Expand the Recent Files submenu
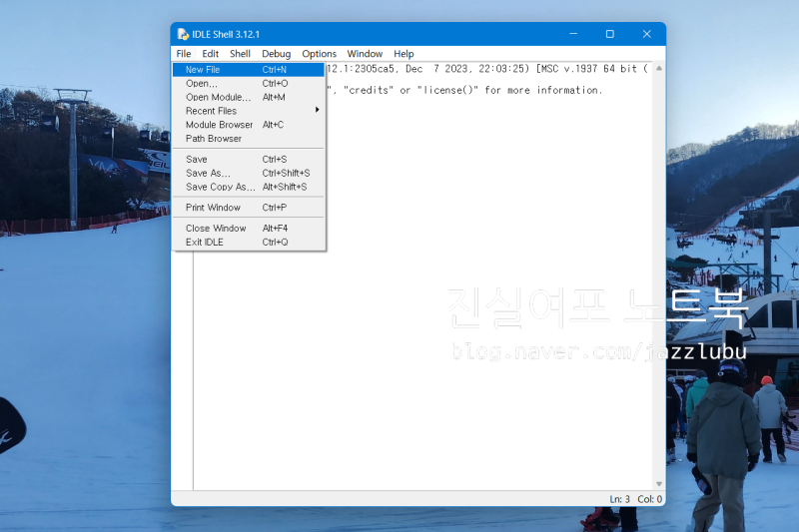This screenshot has width=799, height=532. (212, 111)
